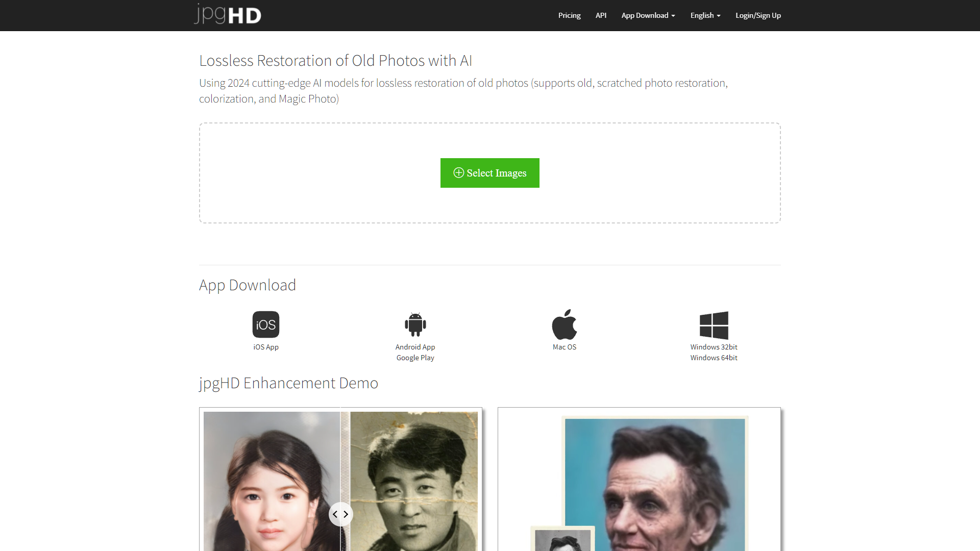
Task: Open the App Download menu chevron
Action: (x=673, y=15)
